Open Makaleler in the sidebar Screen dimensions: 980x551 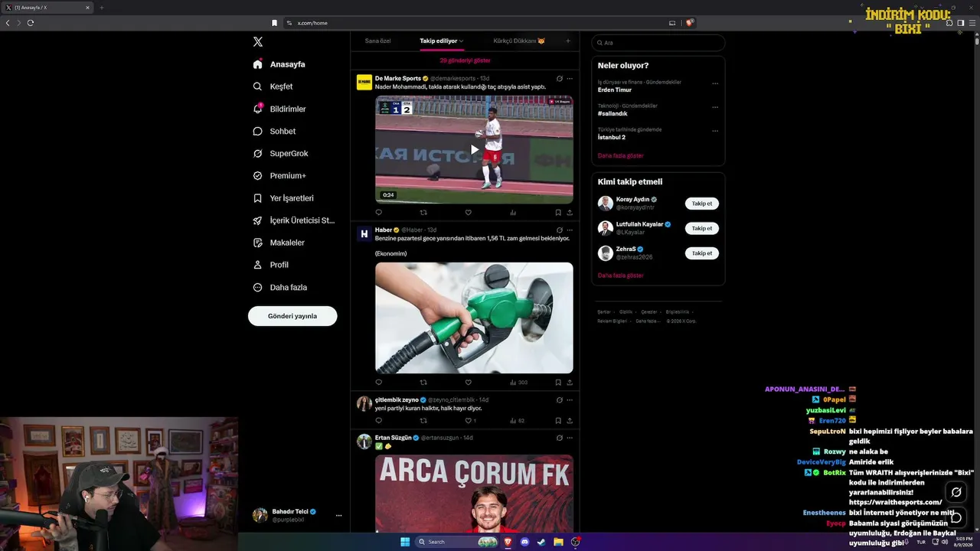tap(279, 243)
